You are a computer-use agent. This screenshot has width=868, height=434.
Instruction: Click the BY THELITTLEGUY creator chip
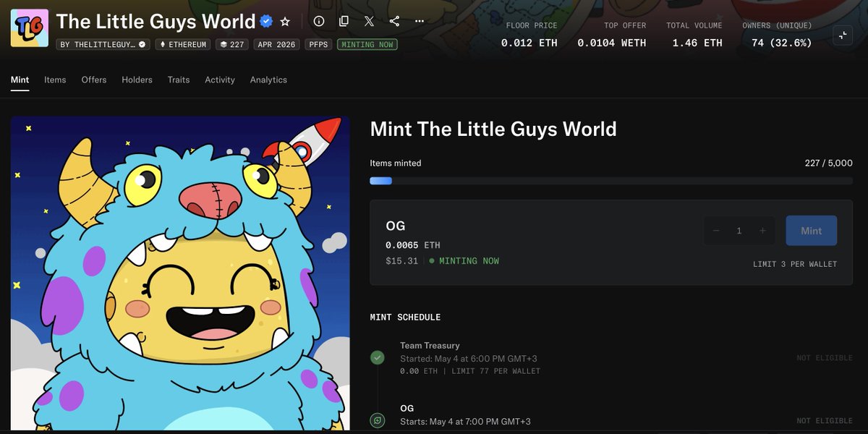coord(103,44)
